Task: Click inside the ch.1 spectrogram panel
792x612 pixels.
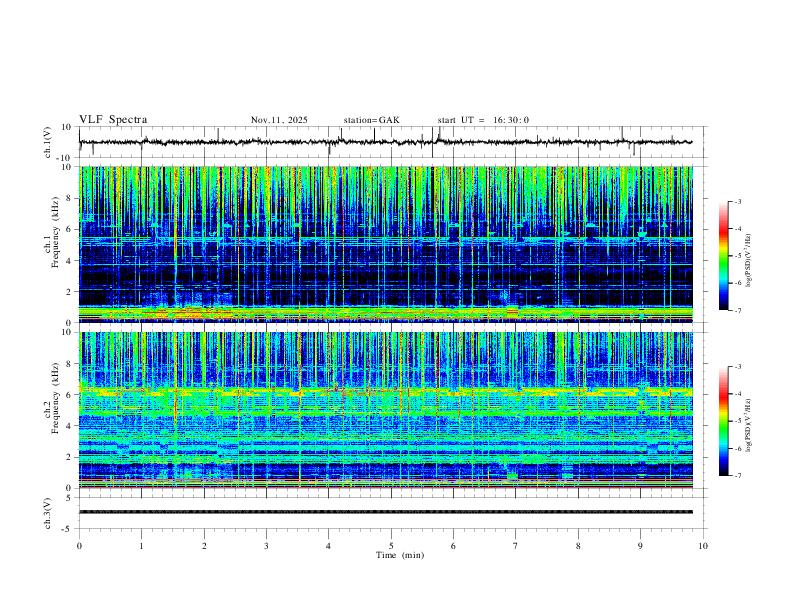Action: (385, 244)
